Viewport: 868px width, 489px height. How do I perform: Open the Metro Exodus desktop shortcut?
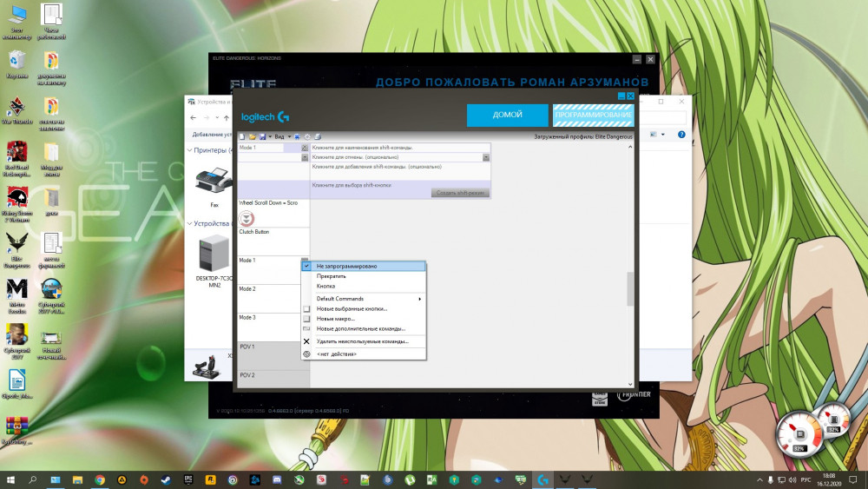pos(17,296)
